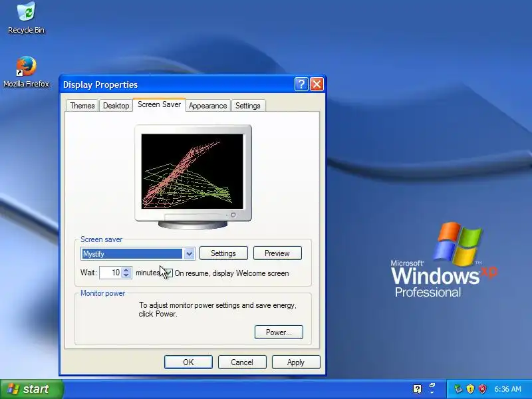Open the Power... settings button
Image resolution: width=532 pixels, height=399 pixels.
(x=279, y=332)
